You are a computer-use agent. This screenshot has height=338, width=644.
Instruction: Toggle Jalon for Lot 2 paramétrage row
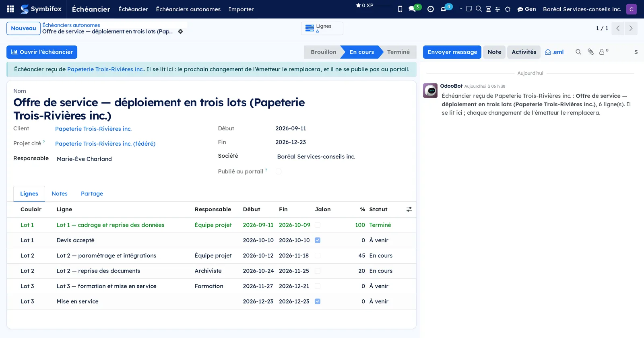318,256
